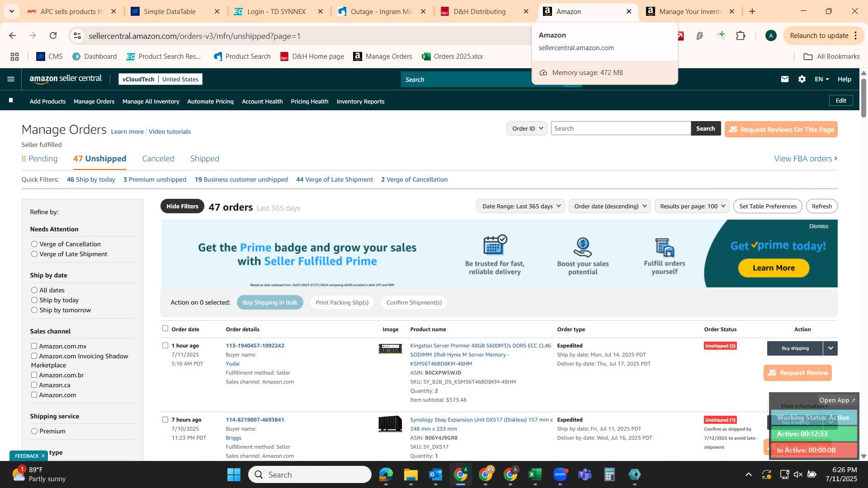This screenshot has height=488, width=868.
Task: Open Order date (descending) sort dropdown
Action: pos(610,206)
